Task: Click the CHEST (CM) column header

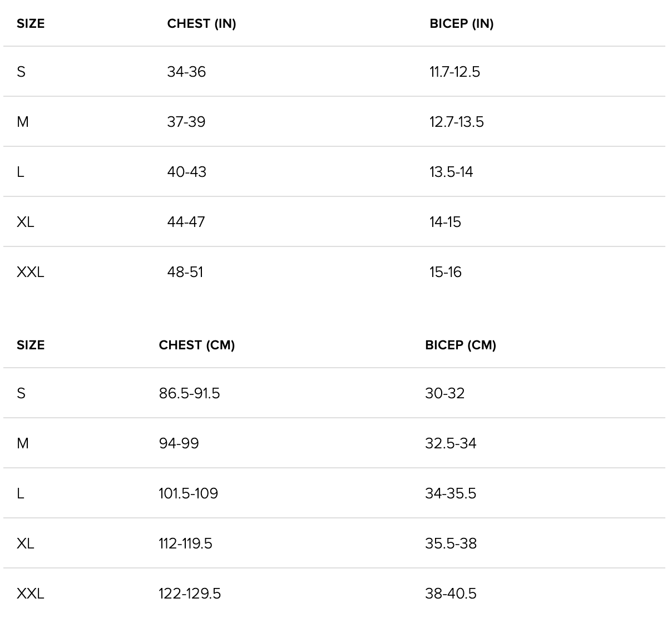Action: 196,345
